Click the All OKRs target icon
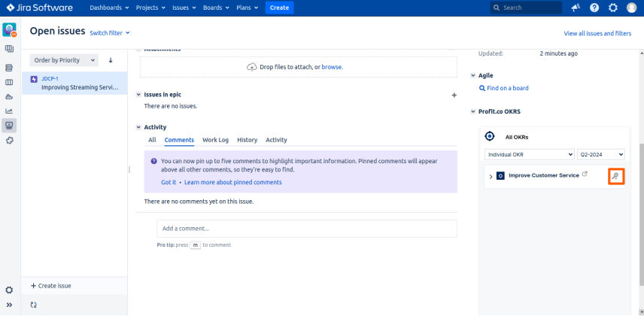Viewport: 644px width, 316px height. (x=490, y=136)
